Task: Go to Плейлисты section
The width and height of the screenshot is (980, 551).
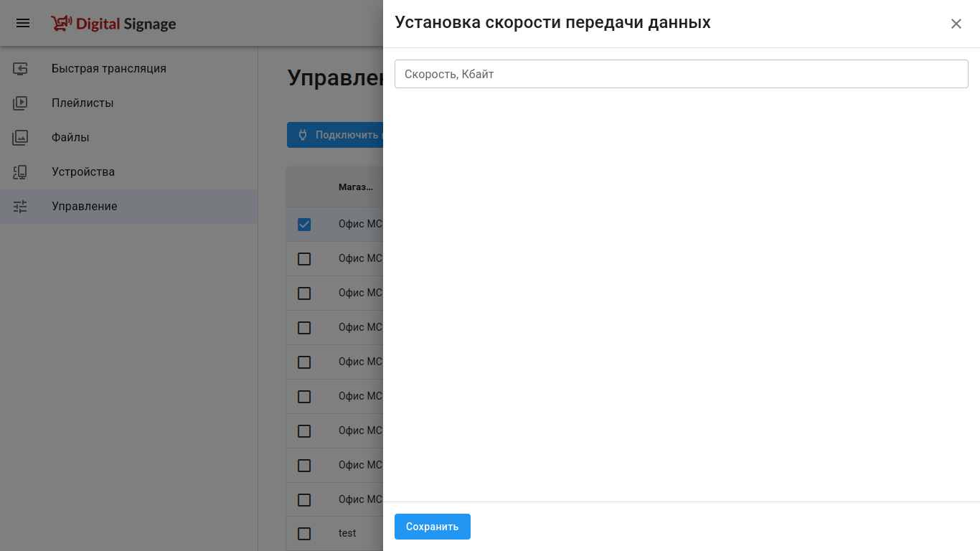Action: click(x=83, y=103)
